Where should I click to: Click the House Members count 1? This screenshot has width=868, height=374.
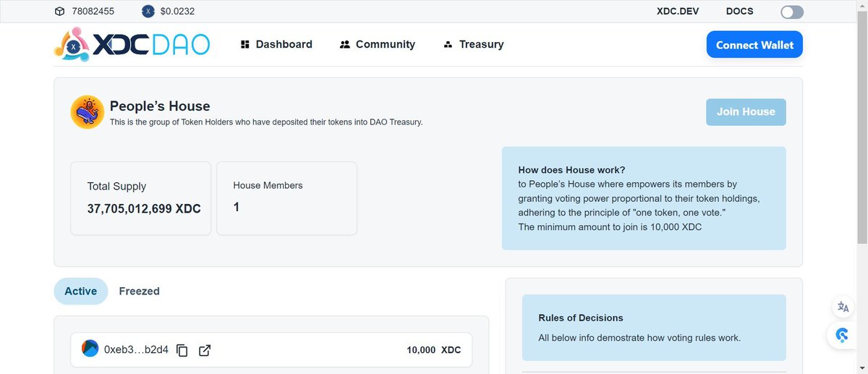[237, 208]
